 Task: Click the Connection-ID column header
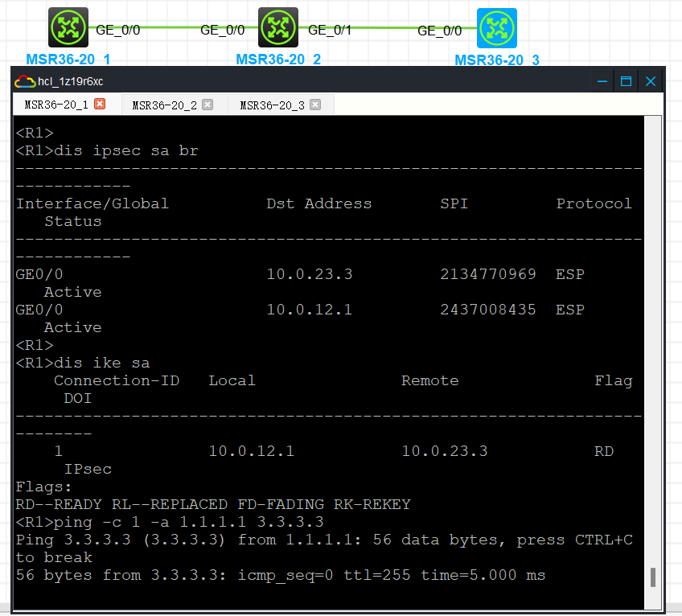tap(117, 380)
